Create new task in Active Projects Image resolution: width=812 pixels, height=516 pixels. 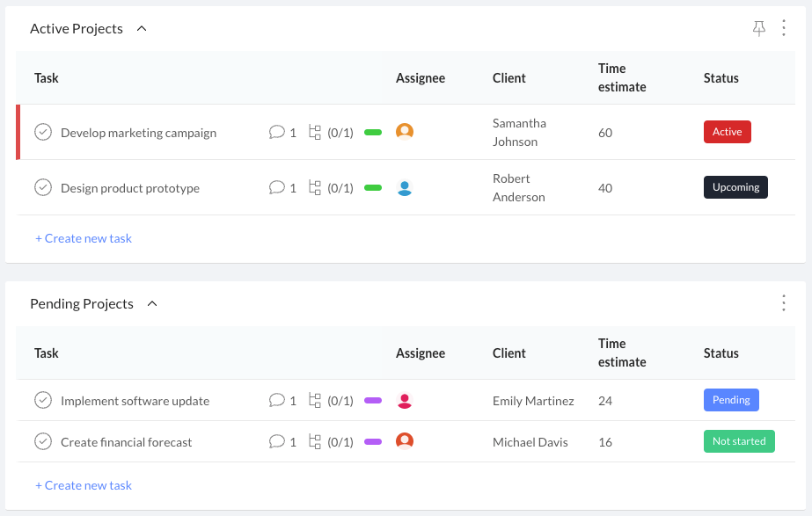tap(84, 238)
